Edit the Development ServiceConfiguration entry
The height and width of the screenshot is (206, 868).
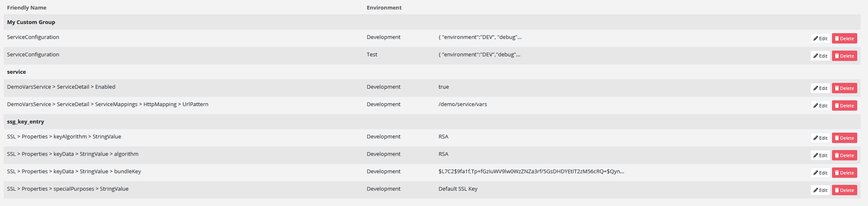tap(820, 39)
